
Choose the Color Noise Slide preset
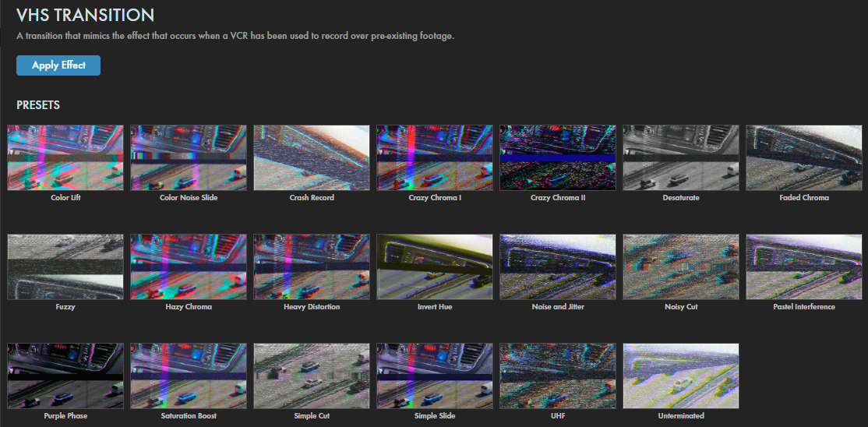point(189,157)
